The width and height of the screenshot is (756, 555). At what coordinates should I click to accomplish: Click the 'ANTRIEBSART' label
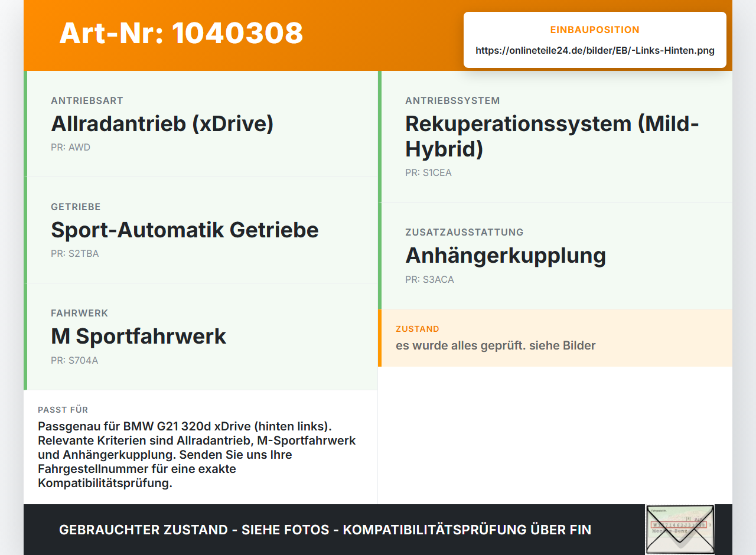coord(87,100)
